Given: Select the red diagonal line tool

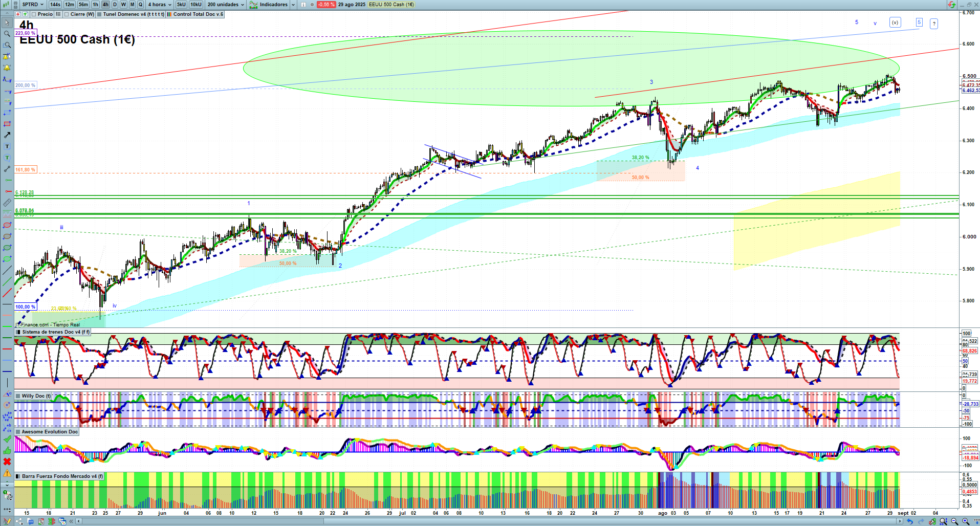Looking at the screenshot, I should point(7,293).
